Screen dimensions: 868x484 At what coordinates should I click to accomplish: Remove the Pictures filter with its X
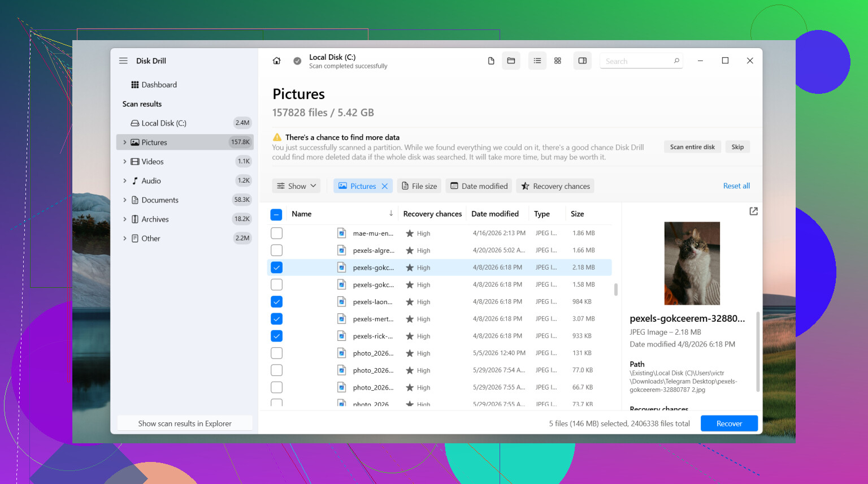[x=385, y=186]
